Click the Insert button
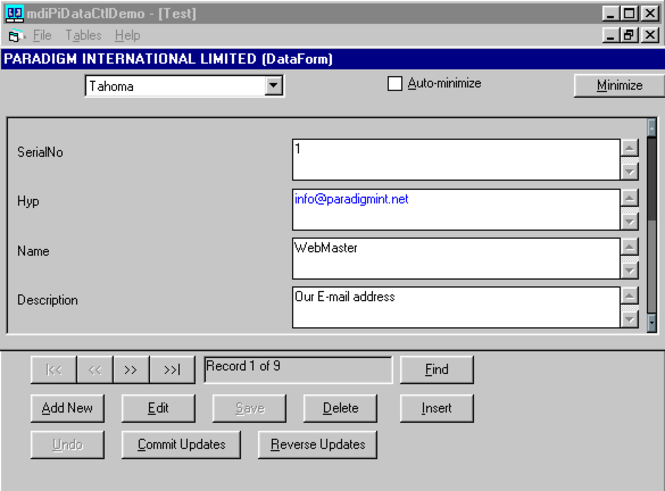The image size is (665, 491). point(436,408)
